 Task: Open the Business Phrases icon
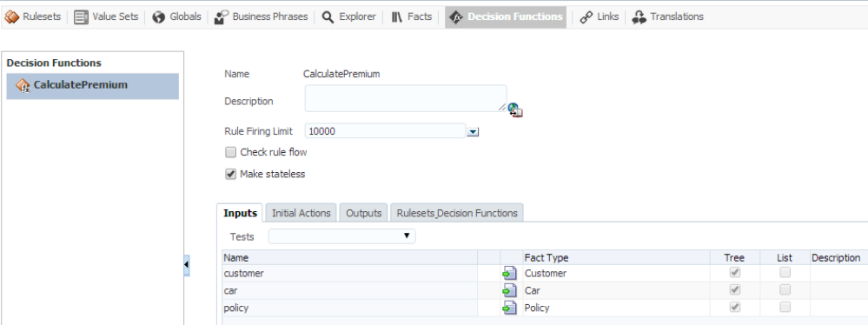(222, 17)
